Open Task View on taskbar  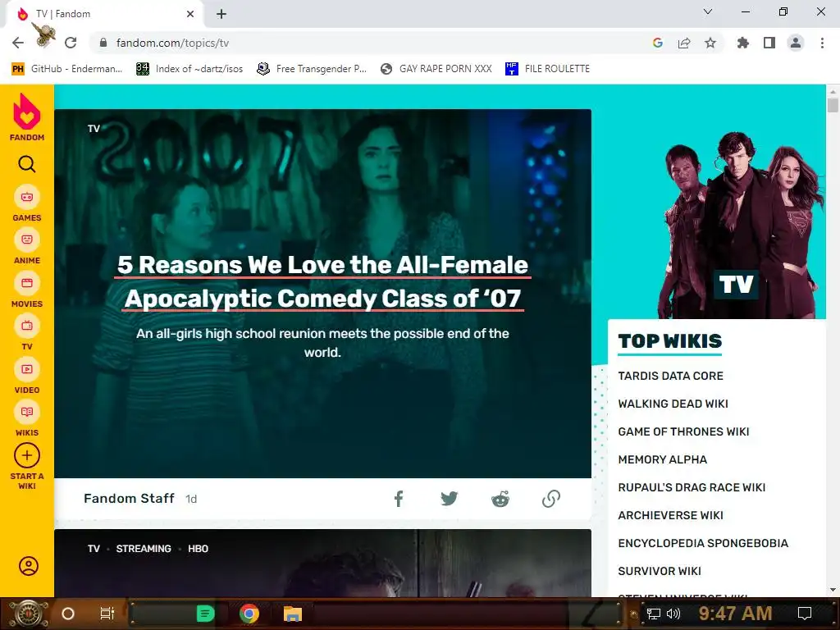coord(107,614)
